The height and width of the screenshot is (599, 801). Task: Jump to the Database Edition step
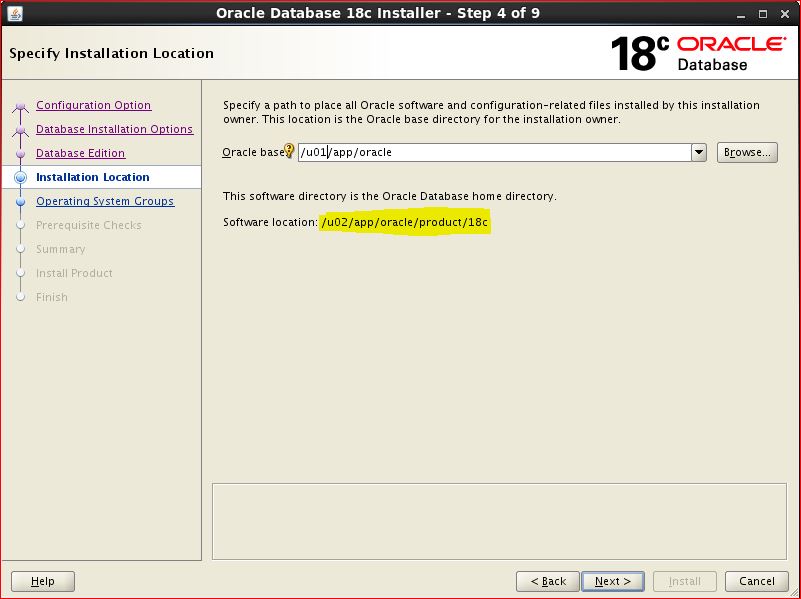click(x=80, y=153)
